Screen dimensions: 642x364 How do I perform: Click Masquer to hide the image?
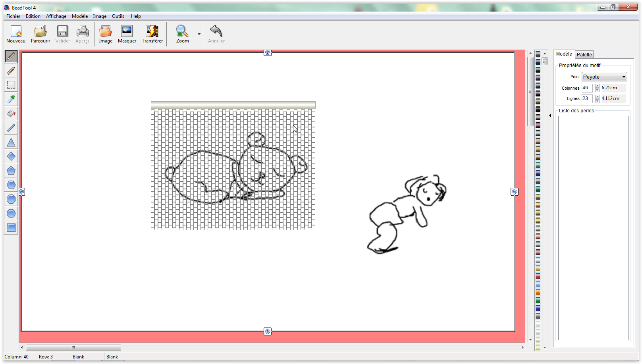[127, 34]
